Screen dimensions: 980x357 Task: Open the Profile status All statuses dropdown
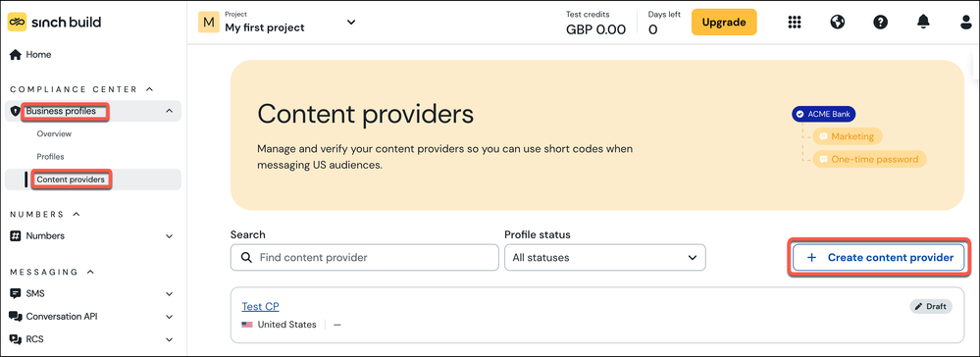(x=604, y=257)
